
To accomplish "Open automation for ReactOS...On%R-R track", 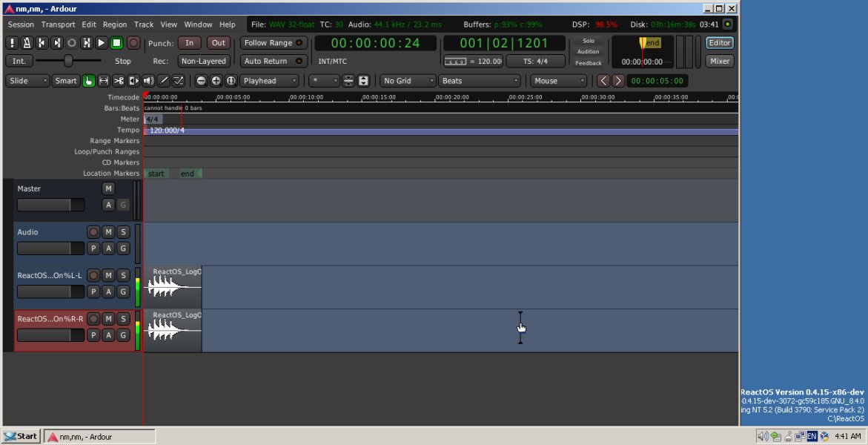I will (108, 334).
